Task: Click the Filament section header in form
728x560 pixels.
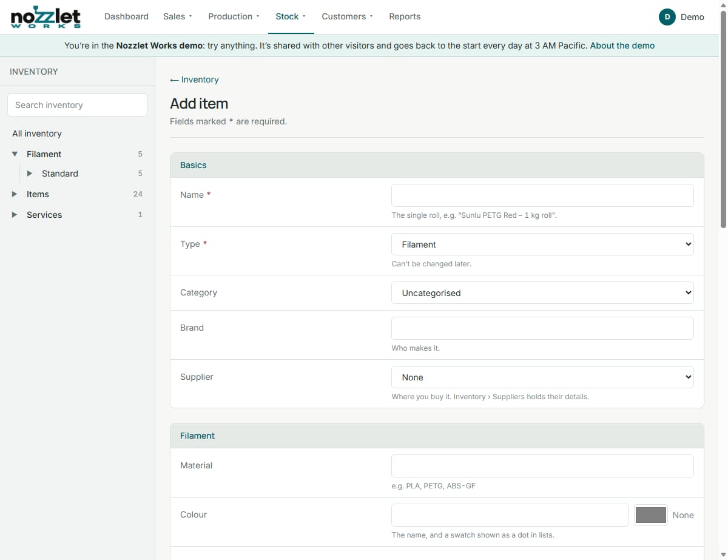Action: pyautogui.click(x=437, y=436)
